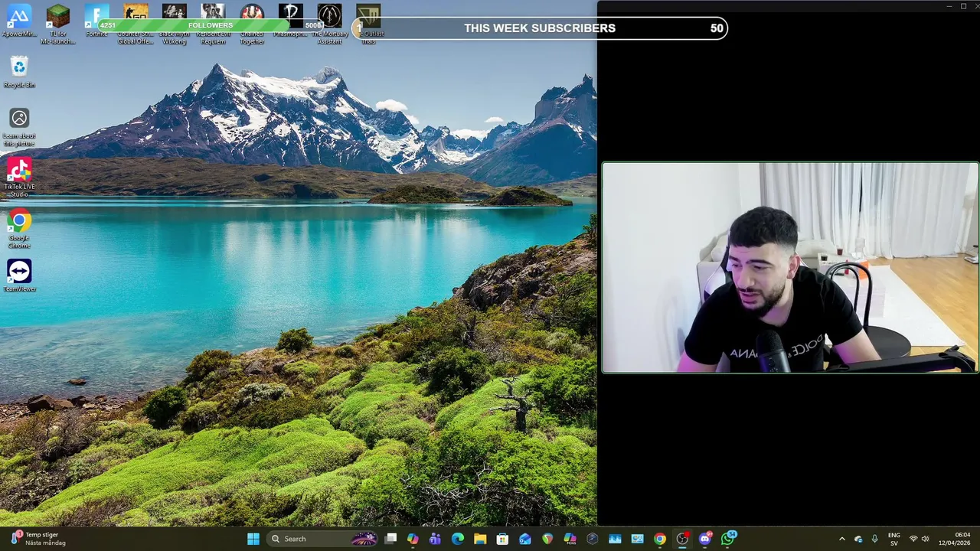
Task: Open Microsoft Store from the taskbar
Action: coord(502,539)
